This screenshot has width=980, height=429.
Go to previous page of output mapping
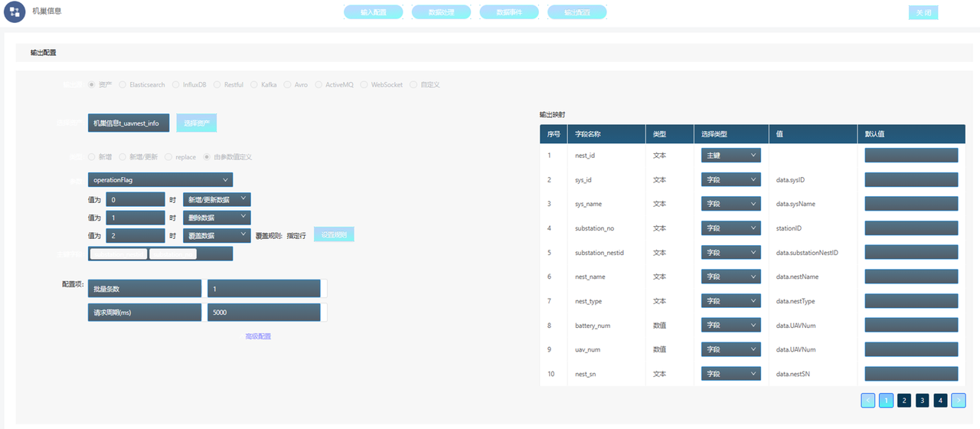[x=868, y=400]
